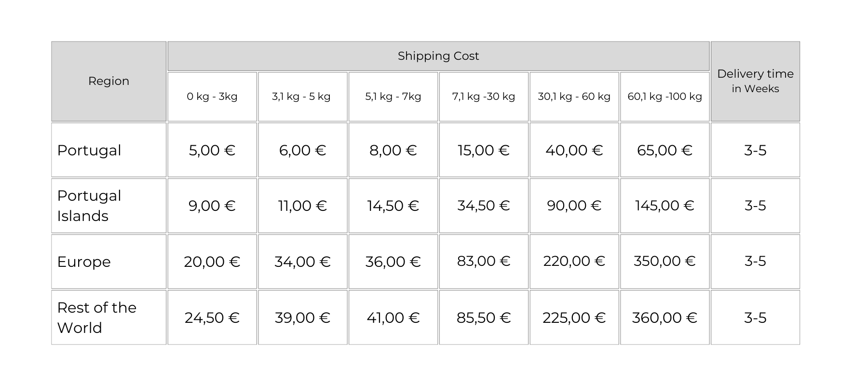Click the 7,1 kg -30 kg header

tap(484, 96)
